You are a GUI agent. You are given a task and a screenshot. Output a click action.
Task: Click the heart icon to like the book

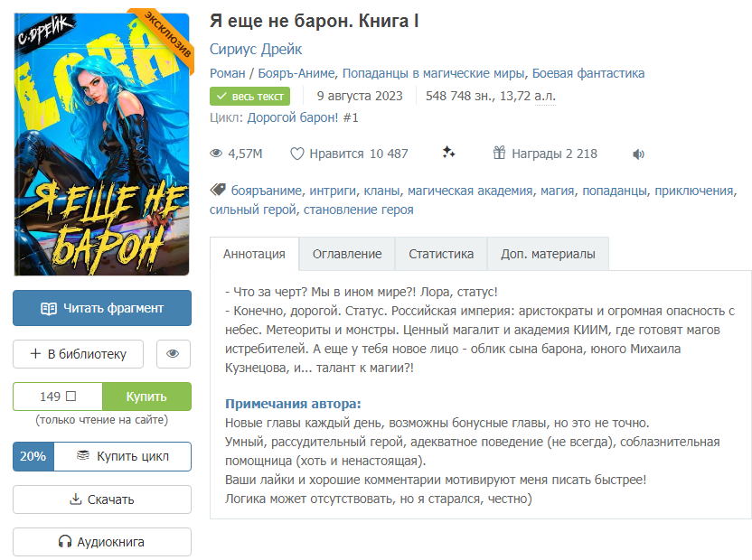296,154
